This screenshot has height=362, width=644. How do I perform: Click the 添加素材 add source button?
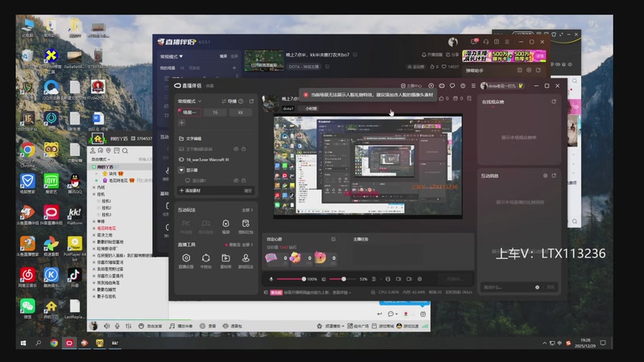coord(190,191)
